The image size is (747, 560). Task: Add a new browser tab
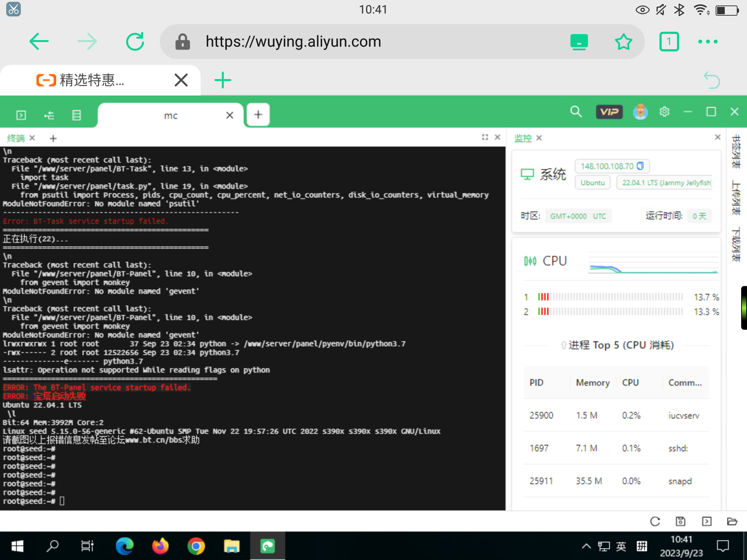coord(222,80)
